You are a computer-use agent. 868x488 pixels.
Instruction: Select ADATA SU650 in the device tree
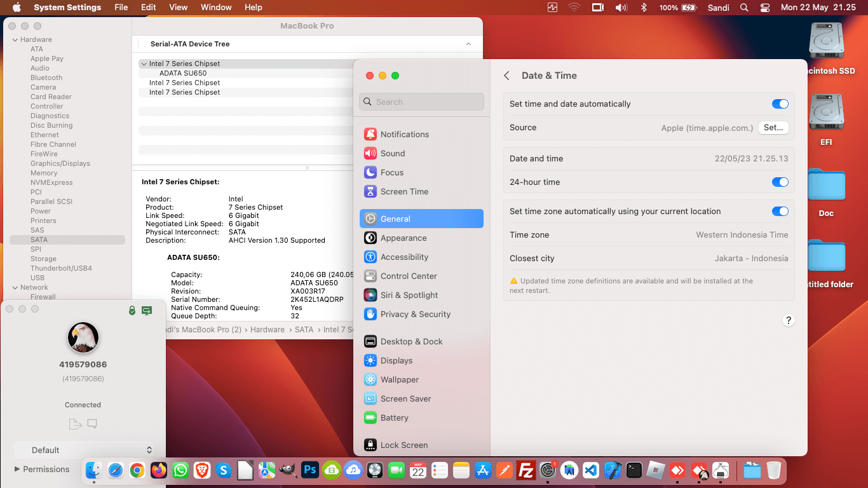[183, 73]
